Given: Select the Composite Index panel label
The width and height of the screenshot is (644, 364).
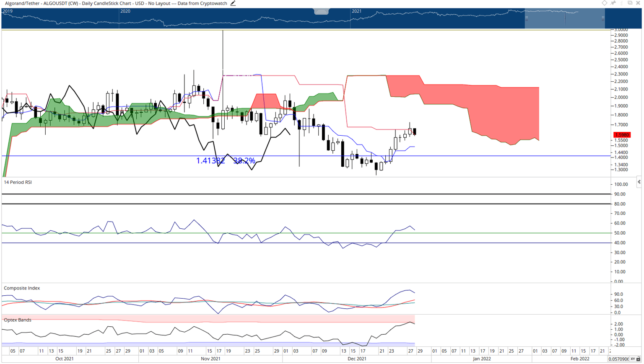Looking at the screenshot, I should (22, 288).
